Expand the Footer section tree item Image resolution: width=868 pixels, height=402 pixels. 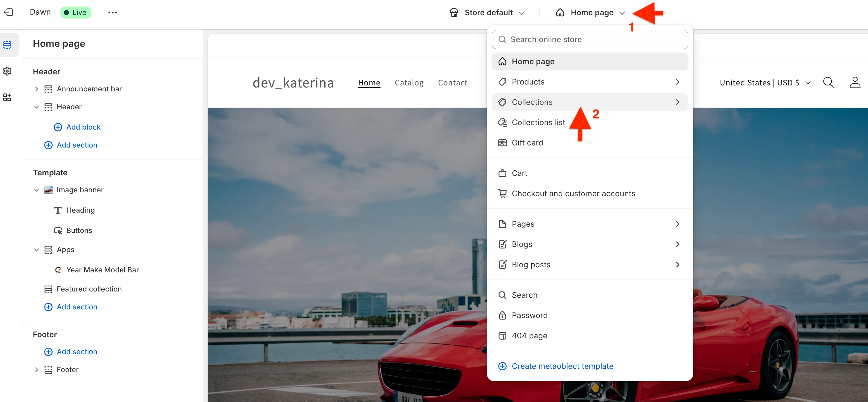click(36, 369)
